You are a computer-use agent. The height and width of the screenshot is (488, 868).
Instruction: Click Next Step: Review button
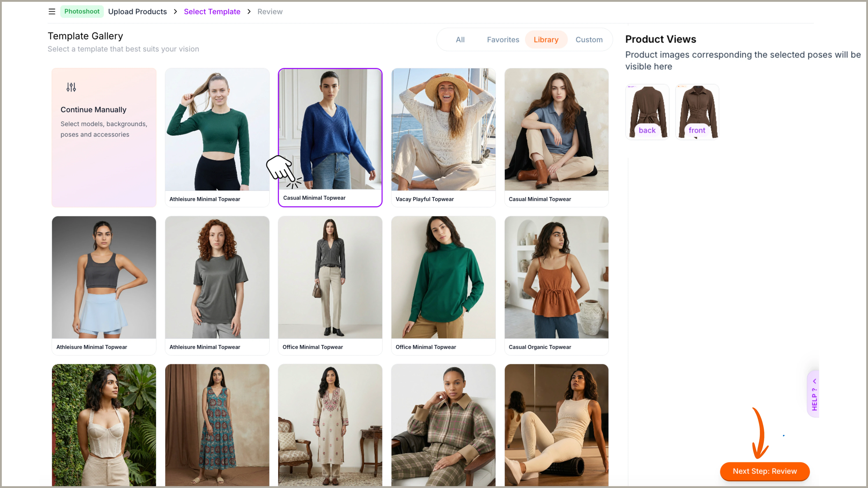click(x=764, y=471)
